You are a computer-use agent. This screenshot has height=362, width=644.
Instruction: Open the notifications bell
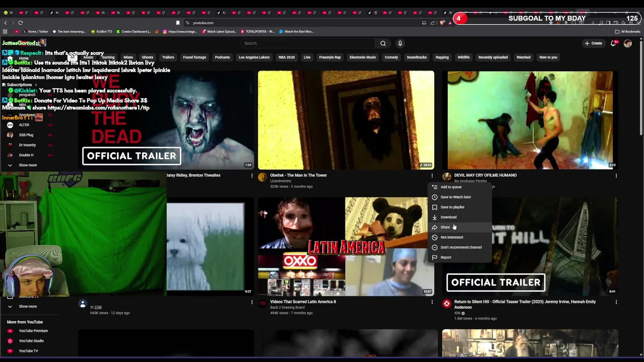coord(613,43)
